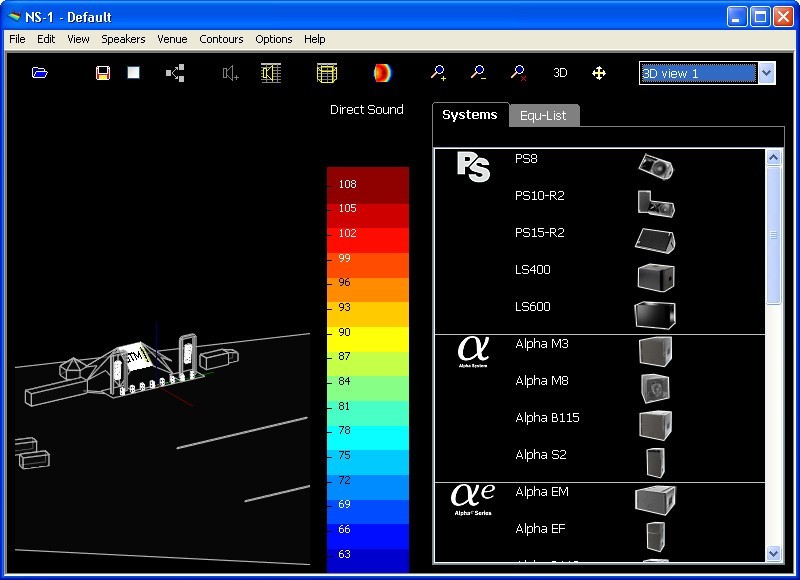Select the Alpha EF speaker label
This screenshot has height=580, width=800.
[x=540, y=528]
